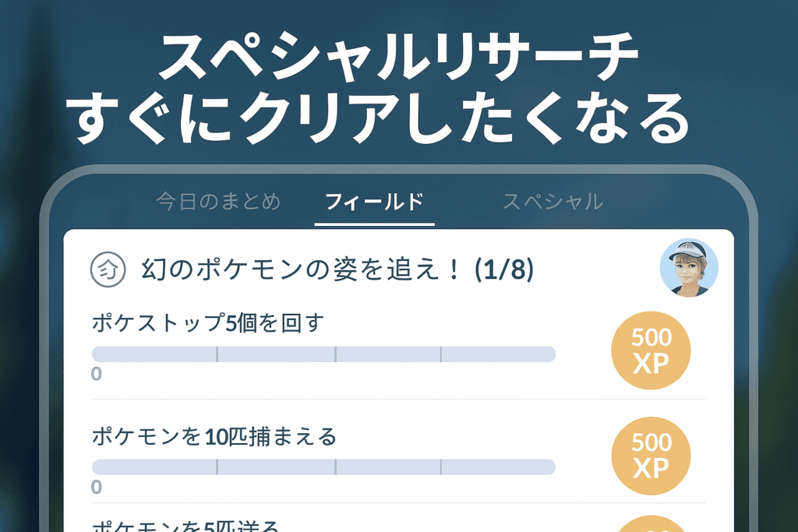Open the 今日のまとめ tab
The height and width of the screenshot is (532, 798).
[x=217, y=202]
